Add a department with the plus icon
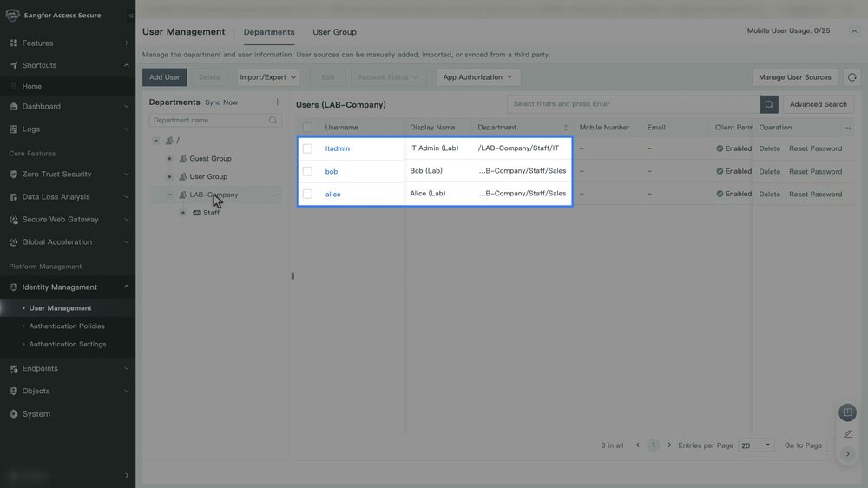Viewport: 868px width, 488px height. pos(278,102)
